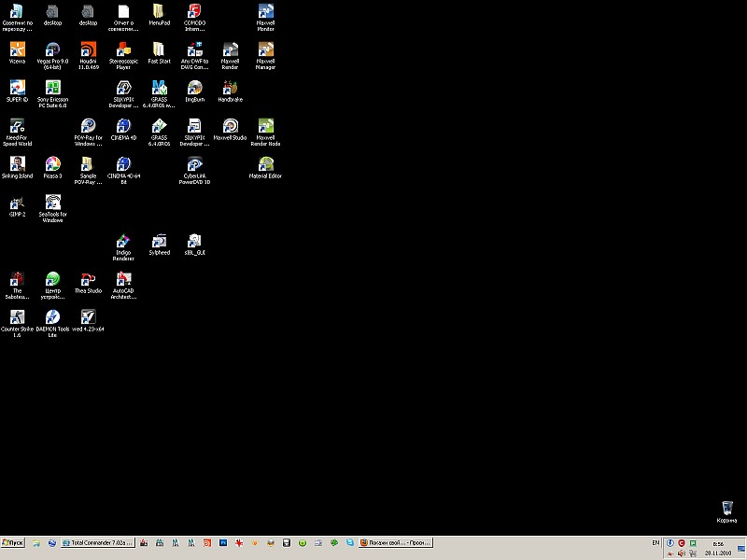Switch to Total Commander in the taskbar
Image resolution: width=747 pixels, height=560 pixels.
97,542
